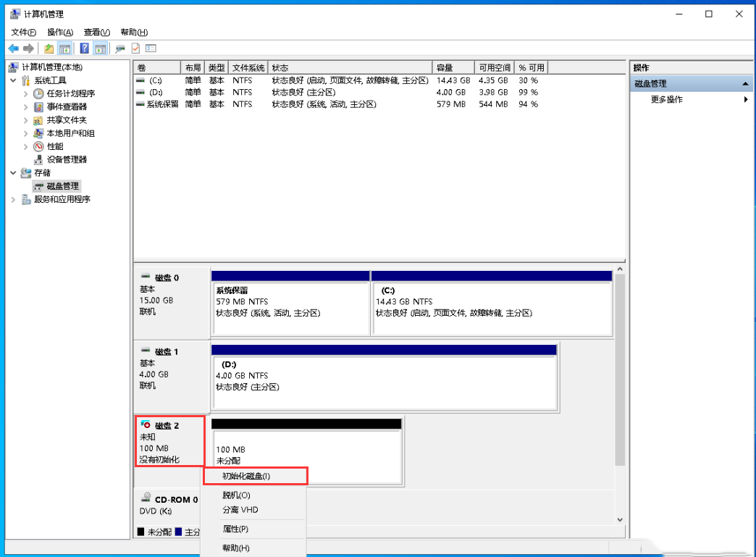Choose 帮助(H) from the context menu
756x557 pixels.
tap(253, 548)
